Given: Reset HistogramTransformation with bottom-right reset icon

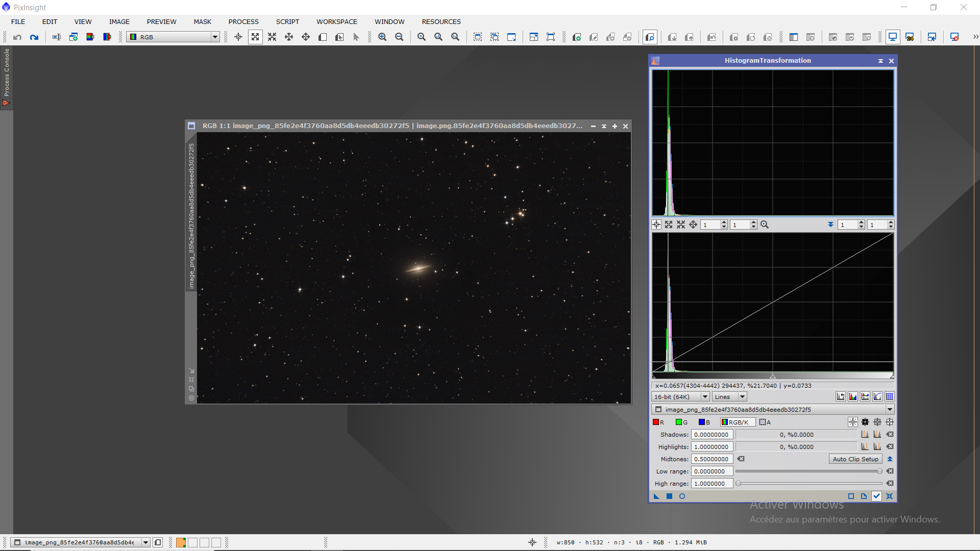Looking at the screenshot, I should 889,496.
